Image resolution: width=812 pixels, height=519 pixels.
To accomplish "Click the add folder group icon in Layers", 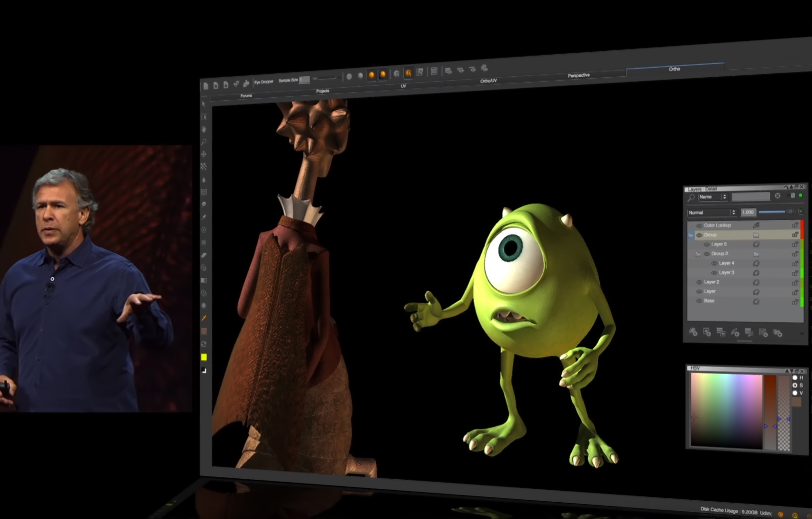I will click(x=777, y=333).
